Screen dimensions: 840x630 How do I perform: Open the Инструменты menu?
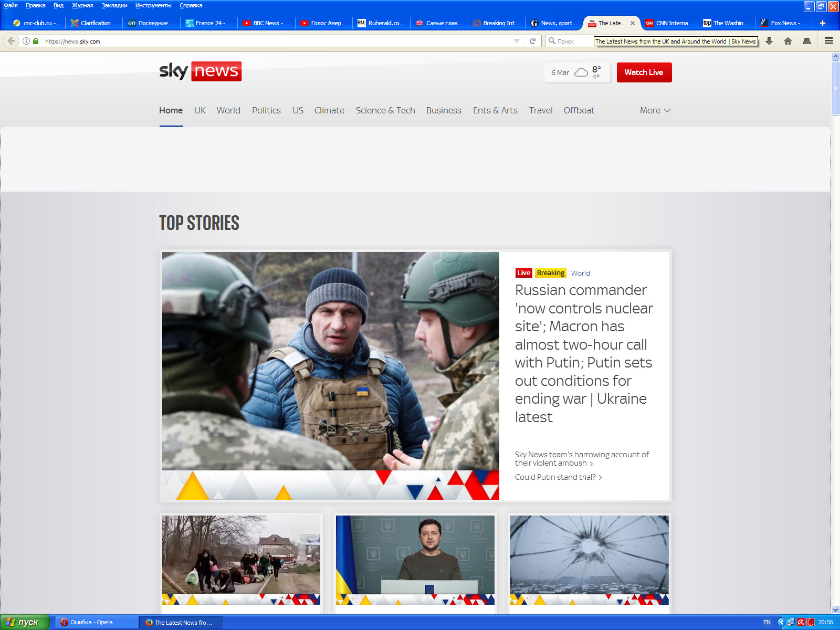[153, 5]
